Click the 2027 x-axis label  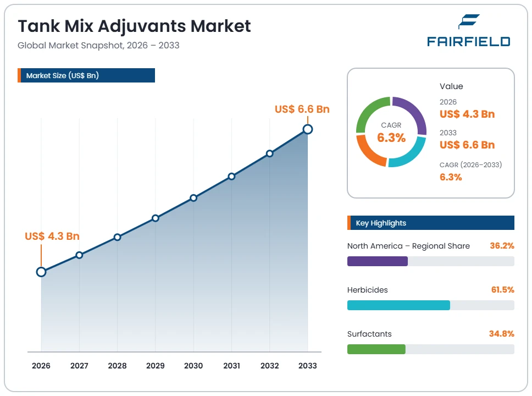point(79,366)
